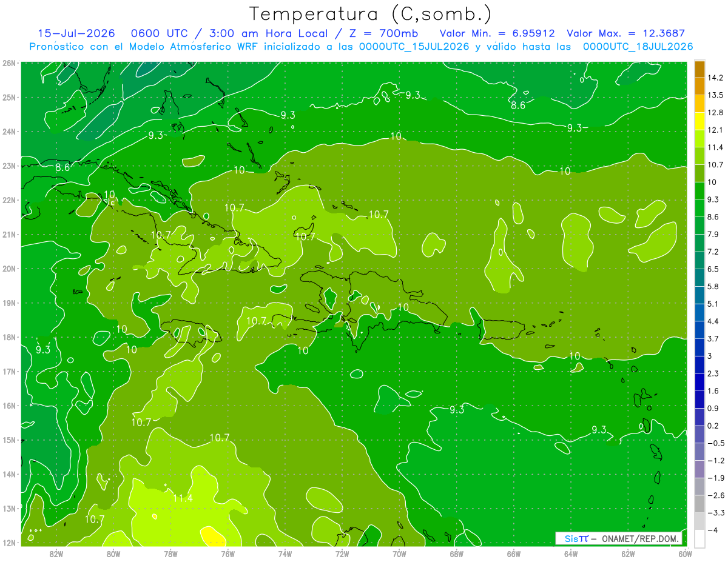Click the 68W longitude label
The width and height of the screenshot is (728, 562).
tap(457, 554)
